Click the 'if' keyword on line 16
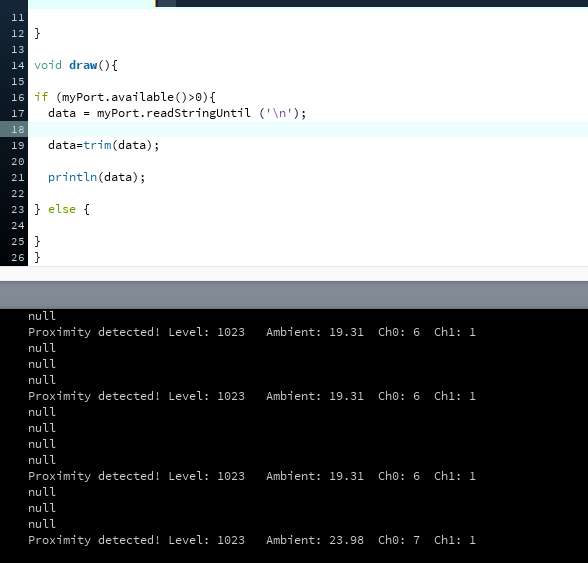588x563 pixels. click(x=41, y=97)
